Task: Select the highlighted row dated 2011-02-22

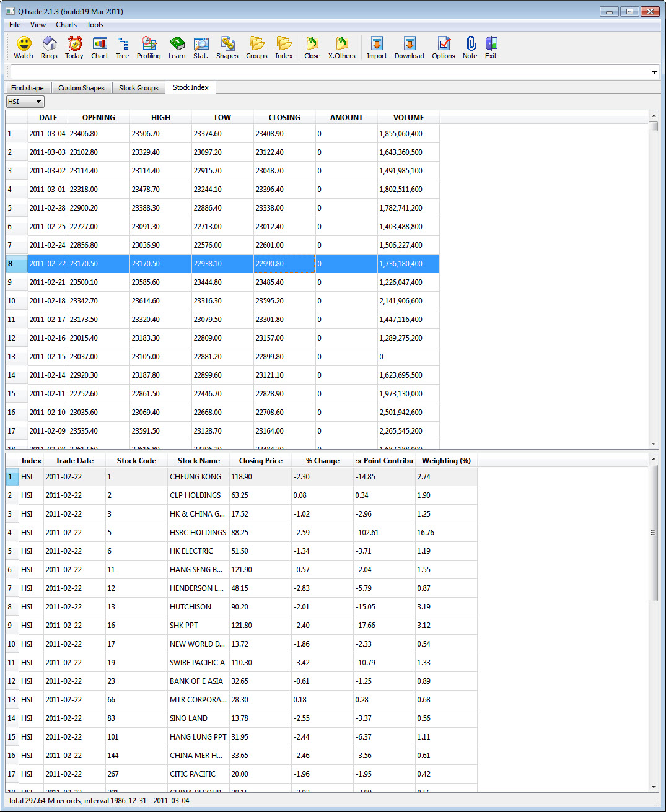Action: 186,263
